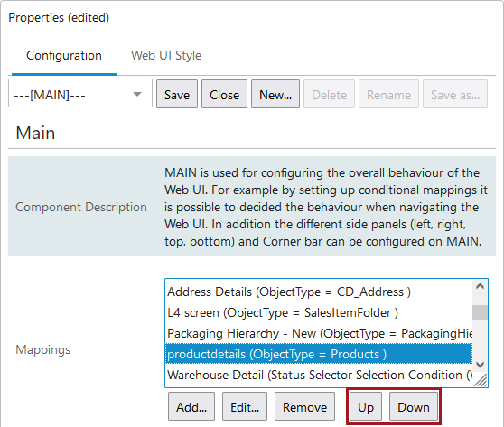Screen dimensions: 504x427
Task: Select the Warehouse Detail mapping entry
Action: (319, 375)
